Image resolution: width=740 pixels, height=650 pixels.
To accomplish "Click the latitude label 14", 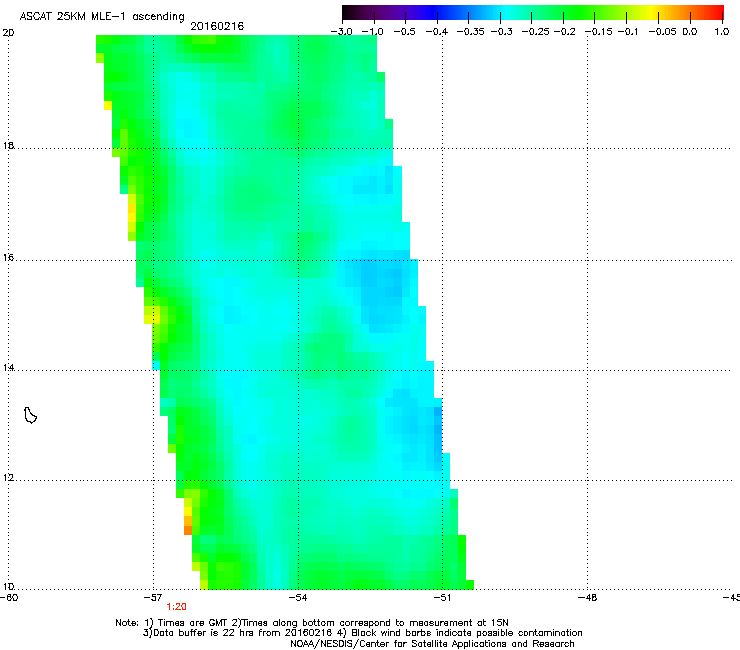I will point(8,367).
